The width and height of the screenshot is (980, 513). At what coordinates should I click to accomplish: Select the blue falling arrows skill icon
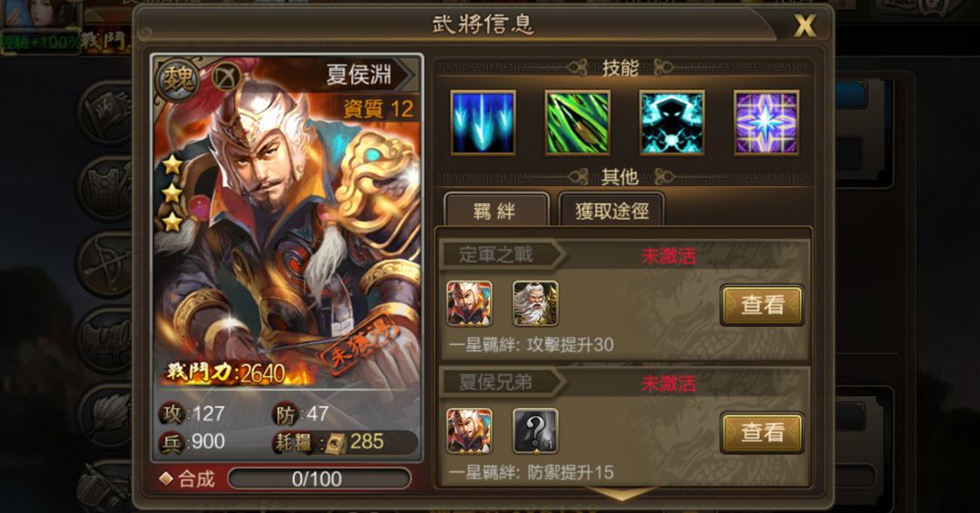click(x=483, y=123)
